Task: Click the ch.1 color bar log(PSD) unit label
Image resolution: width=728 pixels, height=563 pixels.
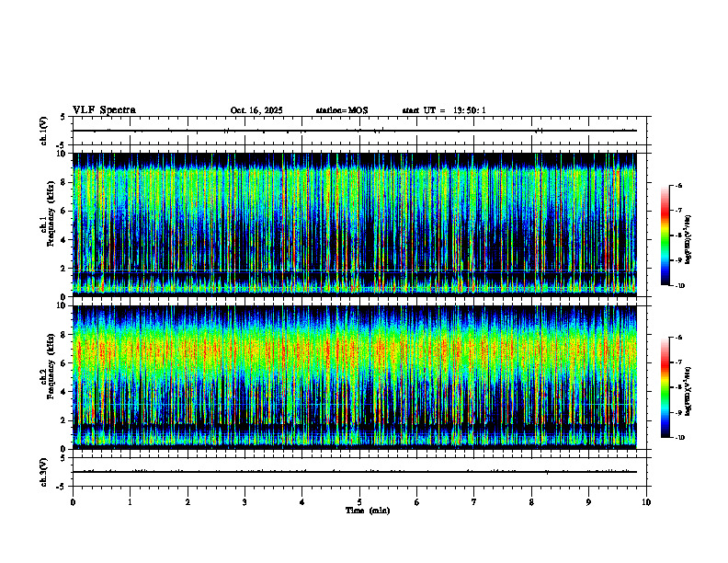Action: [x=688, y=239]
